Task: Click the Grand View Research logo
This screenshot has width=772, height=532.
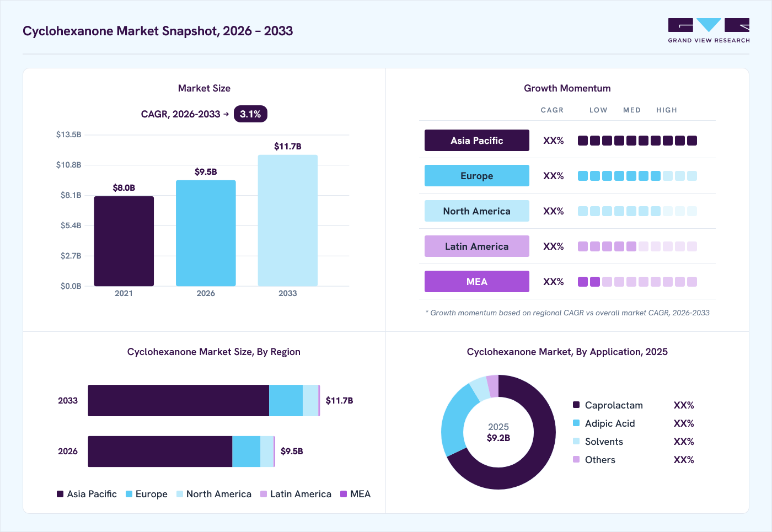Action: [x=709, y=31]
